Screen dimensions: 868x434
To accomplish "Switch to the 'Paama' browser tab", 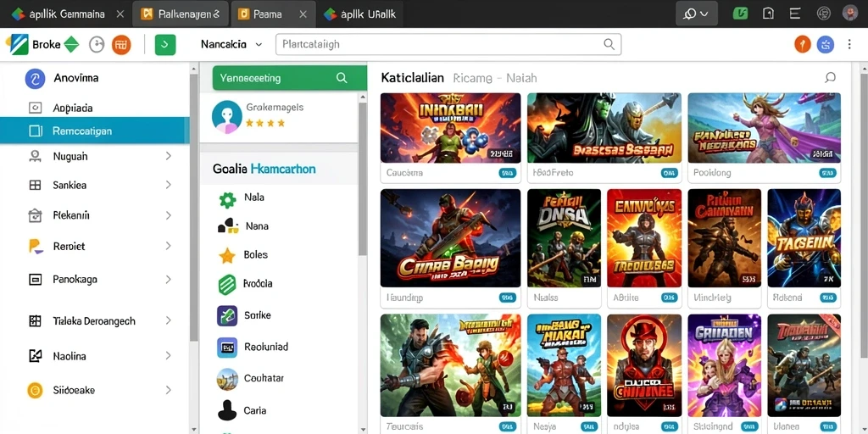I will coord(273,14).
